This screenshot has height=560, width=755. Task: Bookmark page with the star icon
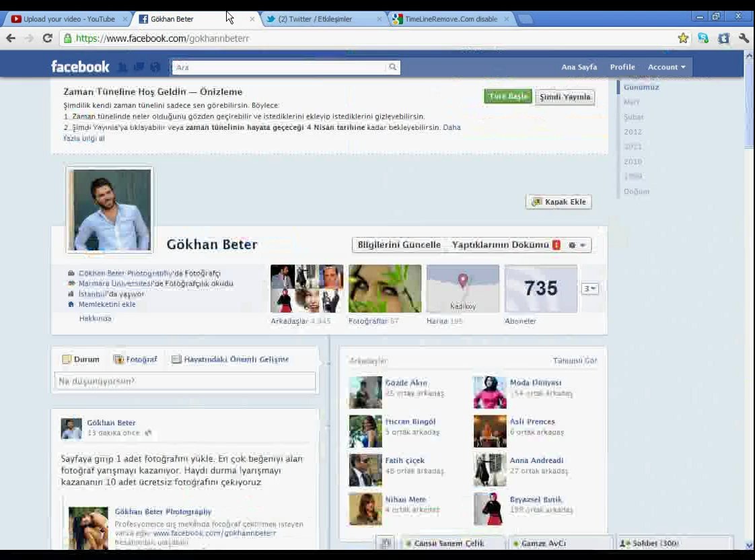(683, 38)
